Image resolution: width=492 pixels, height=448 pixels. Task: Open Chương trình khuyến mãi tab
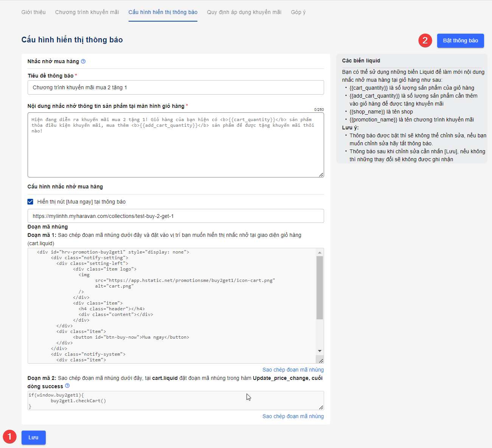87,12
